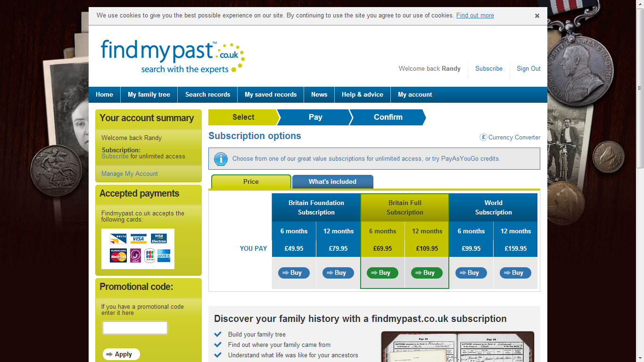Buy Britain Foundation 12 months £79.95
644x362 pixels.
coord(338,273)
